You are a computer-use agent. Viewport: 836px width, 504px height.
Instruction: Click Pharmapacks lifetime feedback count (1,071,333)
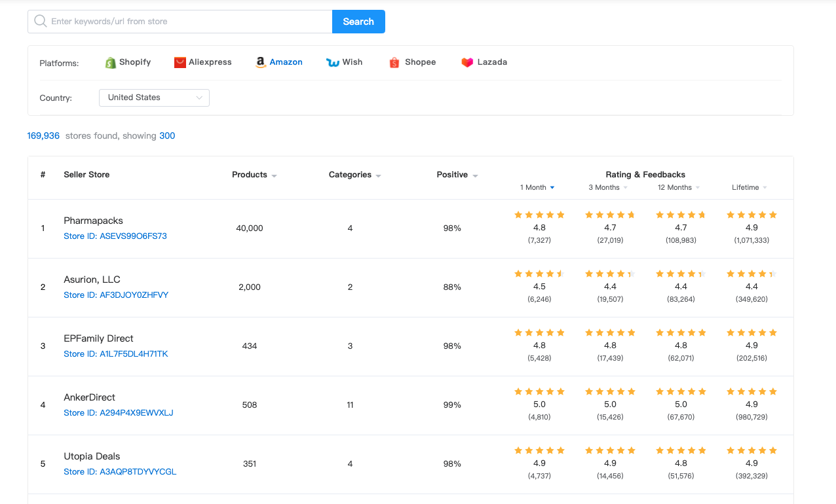coord(751,240)
